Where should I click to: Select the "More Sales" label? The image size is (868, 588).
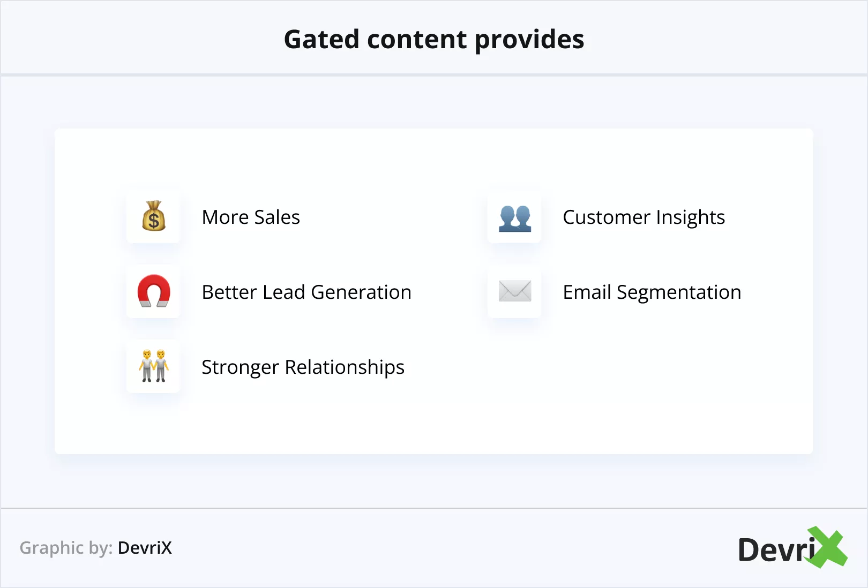(251, 217)
